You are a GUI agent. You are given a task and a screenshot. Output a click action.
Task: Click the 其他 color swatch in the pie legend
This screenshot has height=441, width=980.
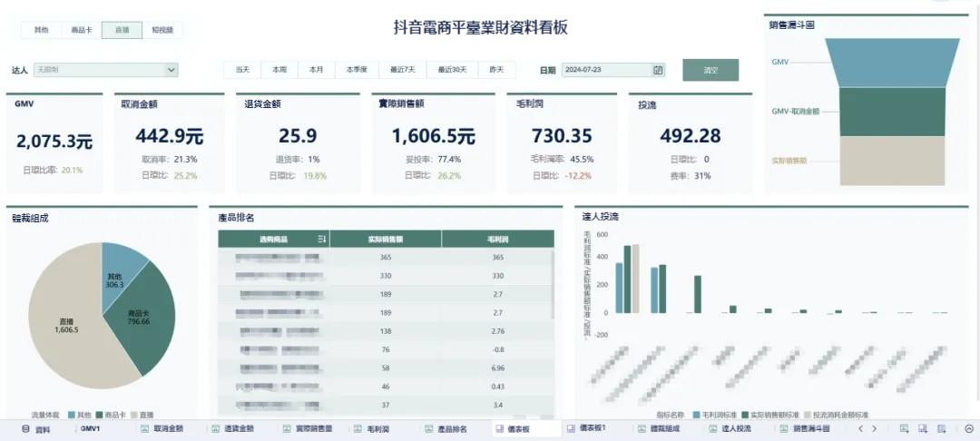[x=72, y=415]
